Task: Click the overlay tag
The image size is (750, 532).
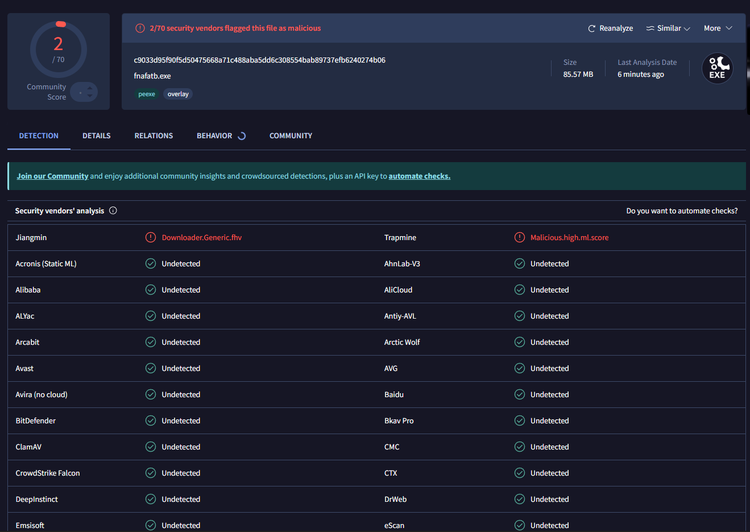Action: click(178, 94)
